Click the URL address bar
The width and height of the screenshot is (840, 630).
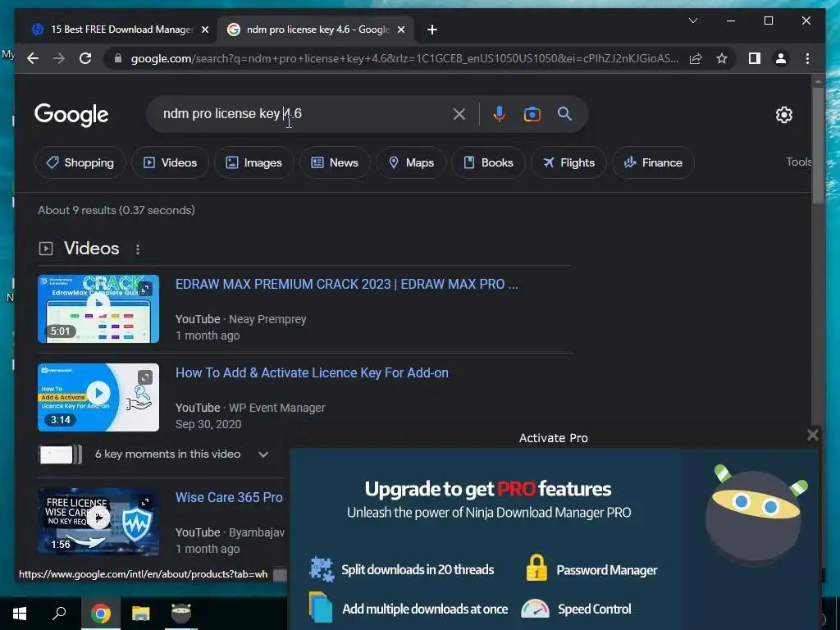pyautogui.click(x=404, y=58)
